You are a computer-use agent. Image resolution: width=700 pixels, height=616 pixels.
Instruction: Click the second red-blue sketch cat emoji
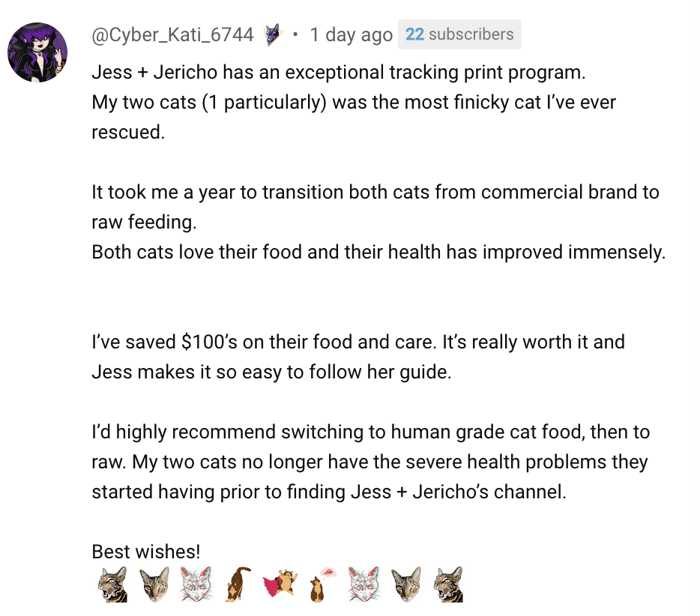(364, 585)
